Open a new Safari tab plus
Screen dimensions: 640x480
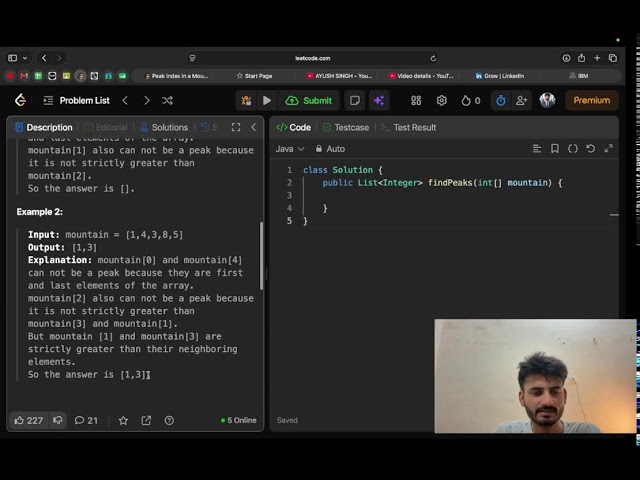pos(597,58)
